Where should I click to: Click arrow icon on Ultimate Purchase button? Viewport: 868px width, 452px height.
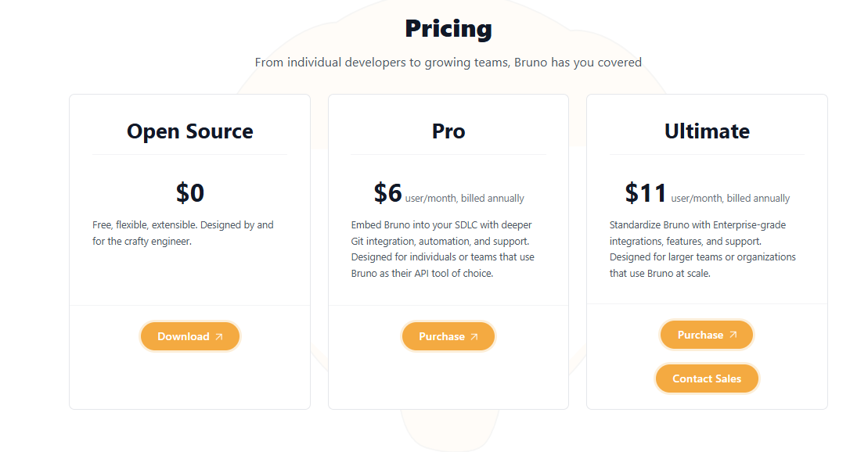coord(733,335)
